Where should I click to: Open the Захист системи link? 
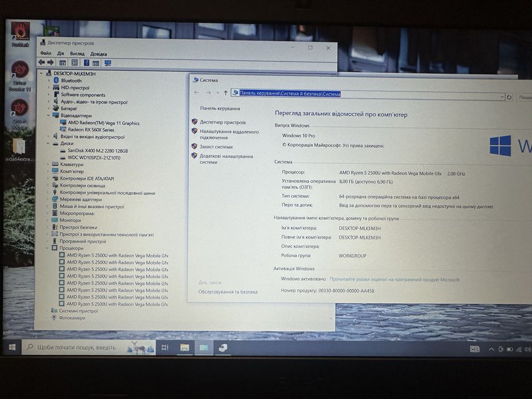pos(216,147)
